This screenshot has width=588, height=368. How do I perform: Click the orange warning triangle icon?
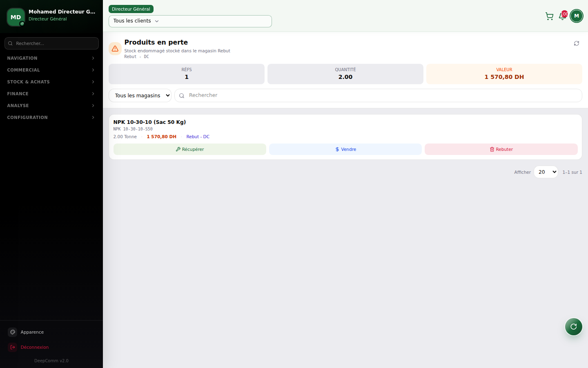point(115,49)
